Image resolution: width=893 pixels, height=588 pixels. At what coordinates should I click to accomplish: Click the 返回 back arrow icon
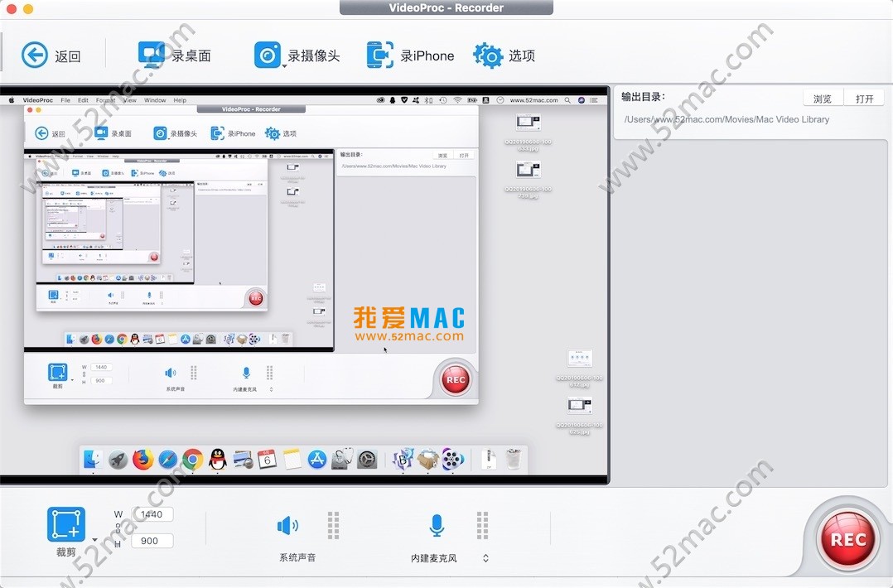point(35,55)
